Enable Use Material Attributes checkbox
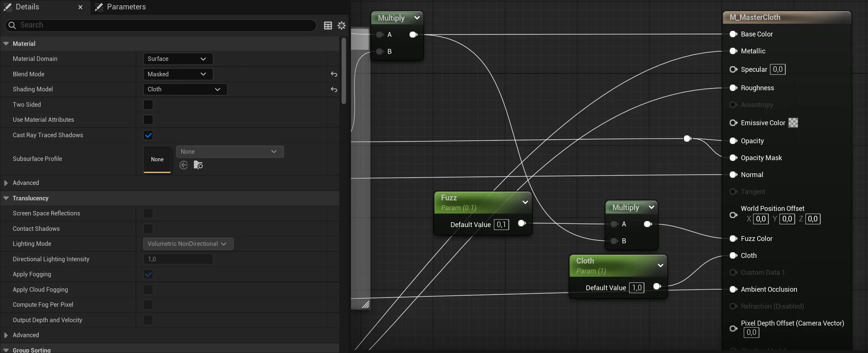The image size is (868, 353). 148,120
